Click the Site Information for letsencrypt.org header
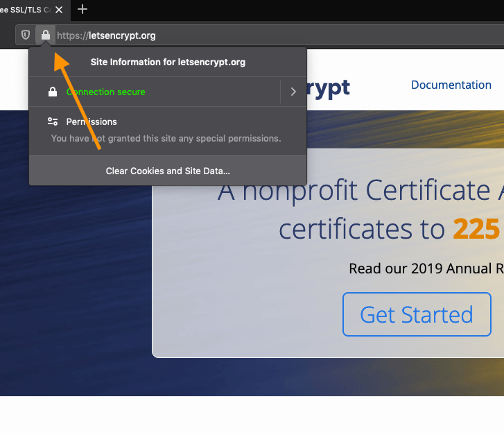This screenshot has width=504, height=433. click(x=168, y=62)
